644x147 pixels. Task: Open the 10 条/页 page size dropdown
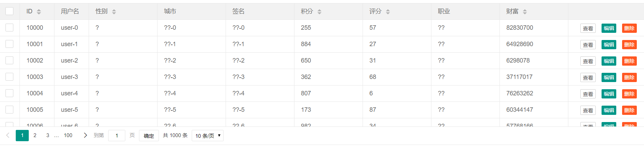(207, 136)
